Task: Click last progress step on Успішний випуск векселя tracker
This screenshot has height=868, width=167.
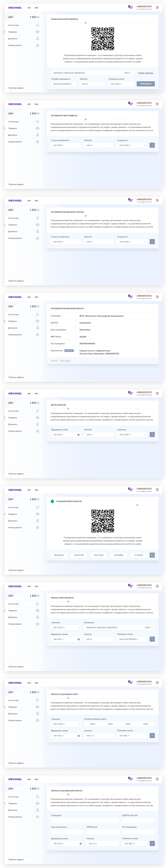Action: click(x=137, y=505)
